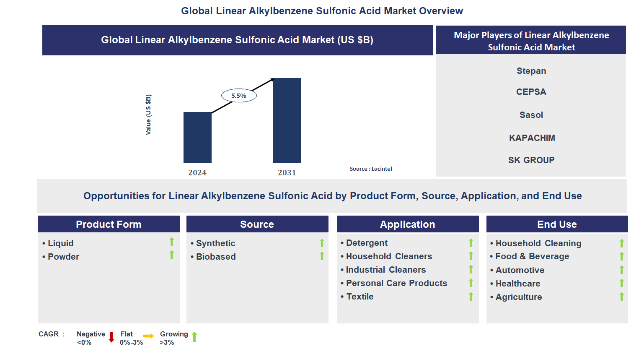Click the yellow Flat CAGR arrow in legend

(x=149, y=336)
